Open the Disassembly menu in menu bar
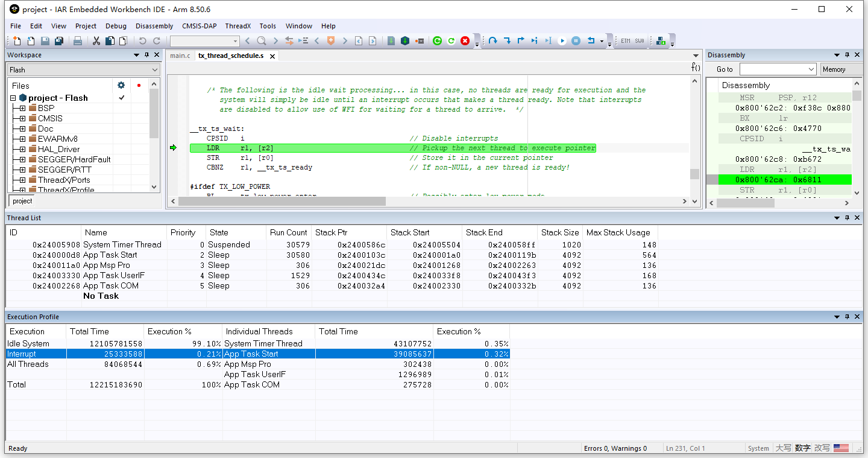The width and height of the screenshot is (868, 458). click(154, 26)
